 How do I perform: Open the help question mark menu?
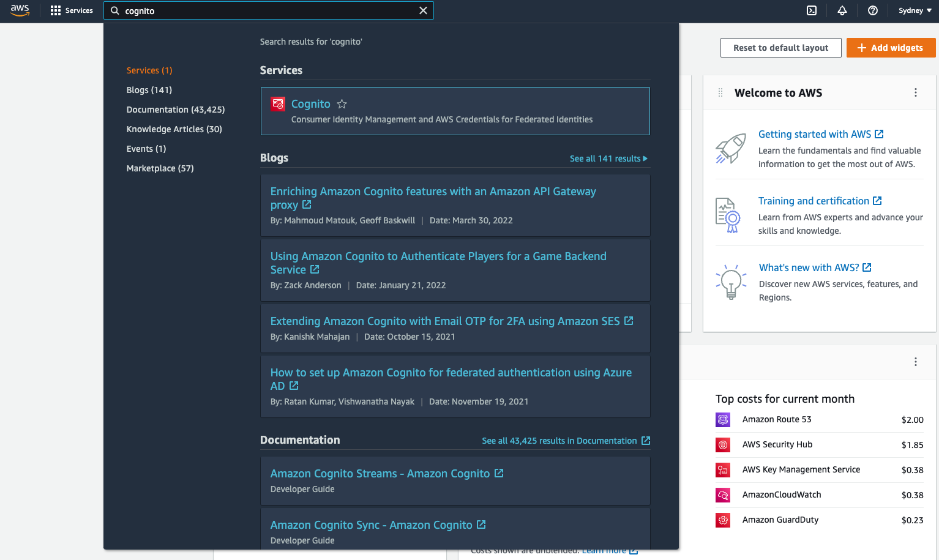point(873,10)
